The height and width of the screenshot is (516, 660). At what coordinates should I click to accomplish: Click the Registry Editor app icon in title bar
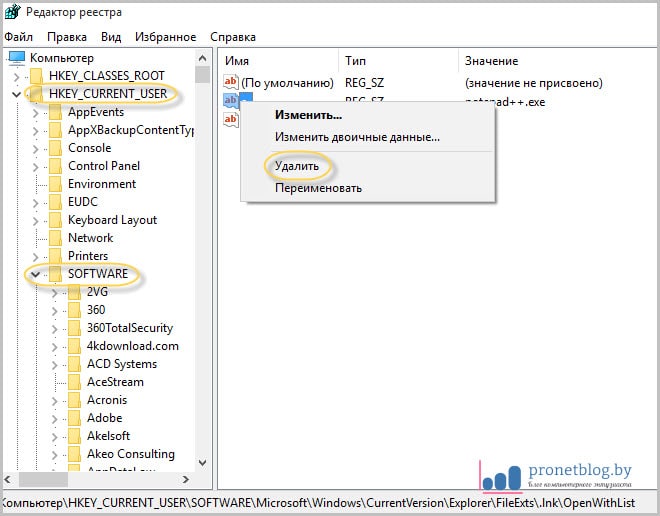(x=12, y=12)
